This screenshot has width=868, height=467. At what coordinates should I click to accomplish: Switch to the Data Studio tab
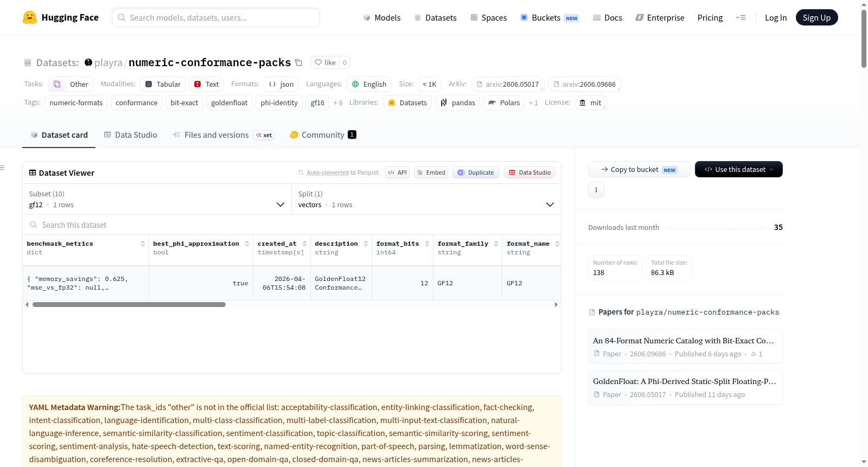(131, 135)
